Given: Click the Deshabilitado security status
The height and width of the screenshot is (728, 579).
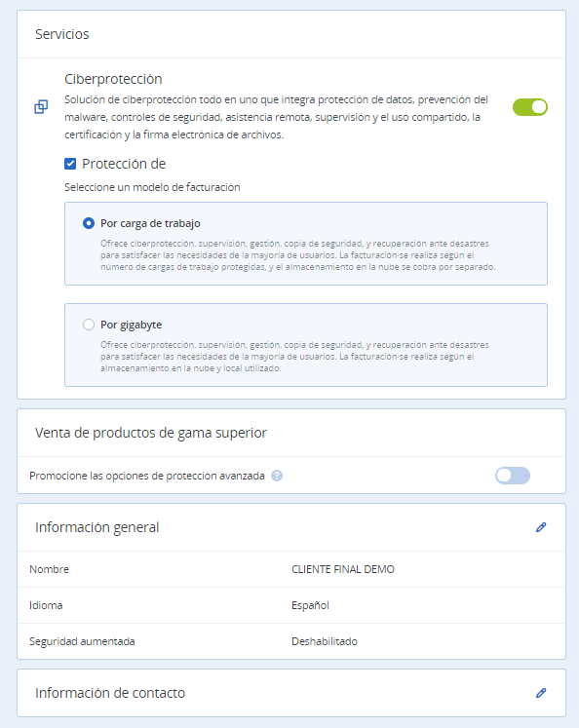Looking at the screenshot, I should pos(324,641).
